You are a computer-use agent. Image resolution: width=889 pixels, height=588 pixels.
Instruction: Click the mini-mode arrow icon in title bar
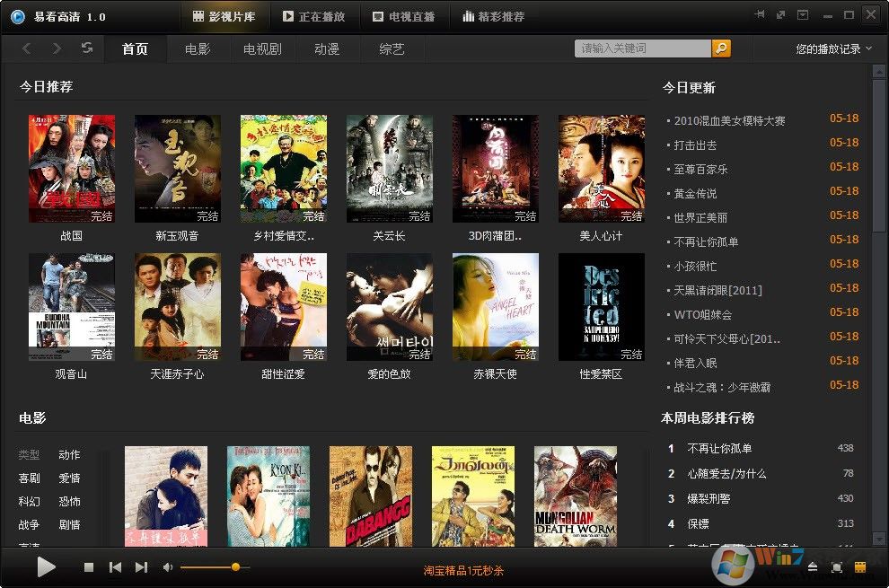tap(780, 14)
